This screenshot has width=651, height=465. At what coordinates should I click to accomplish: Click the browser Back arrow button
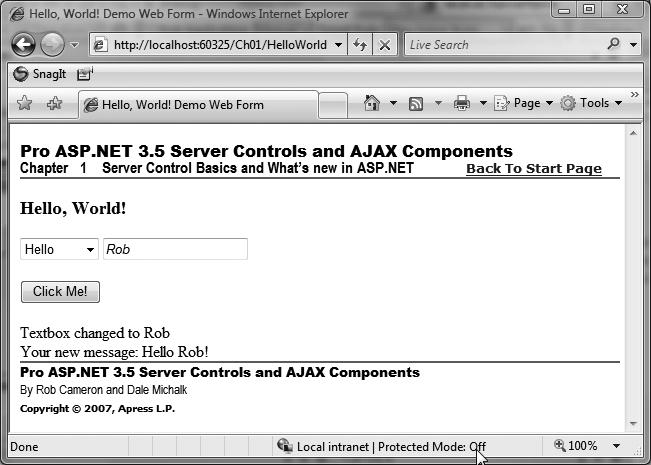coord(23,44)
